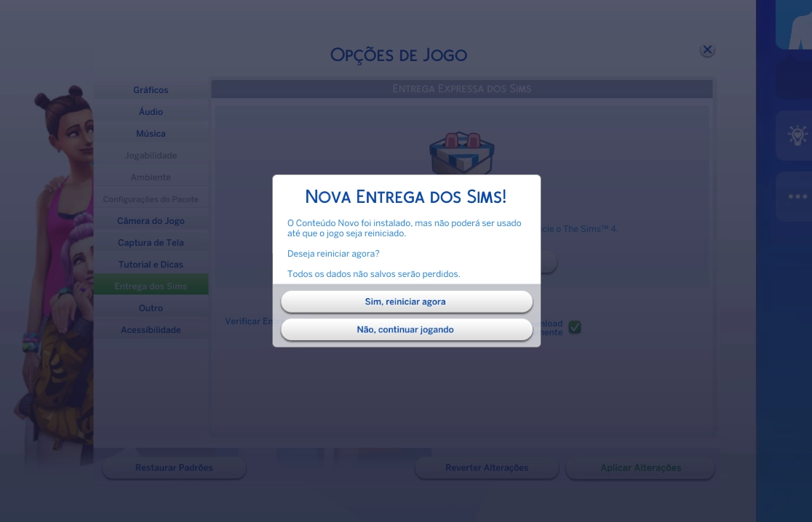This screenshot has height=522, width=812.
Task: Select the Ambiente tab
Action: click(x=151, y=177)
